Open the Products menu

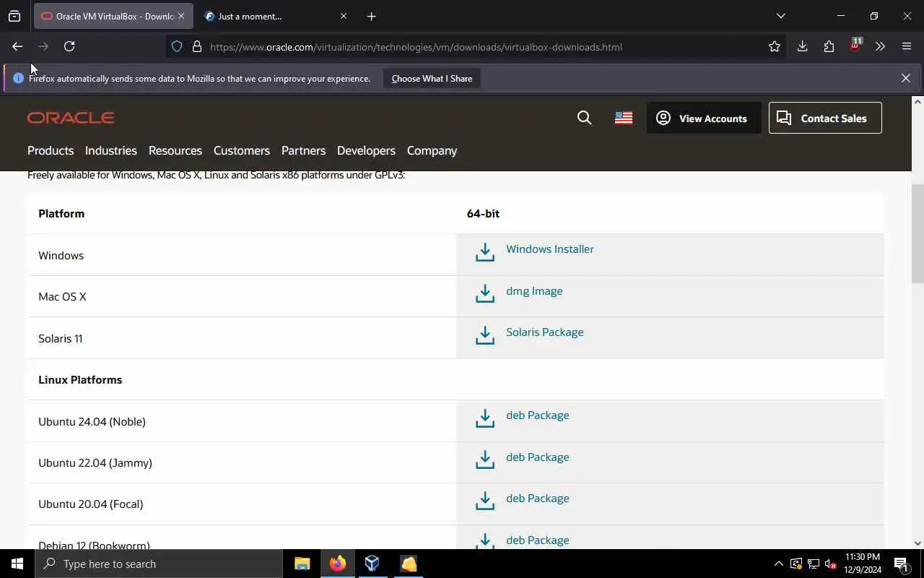click(51, 150)
